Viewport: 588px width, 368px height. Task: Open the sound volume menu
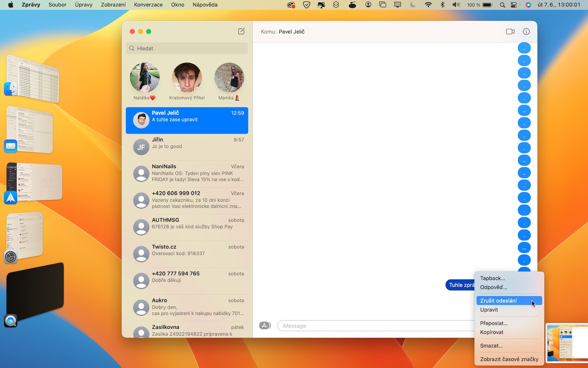coord(456,5)
